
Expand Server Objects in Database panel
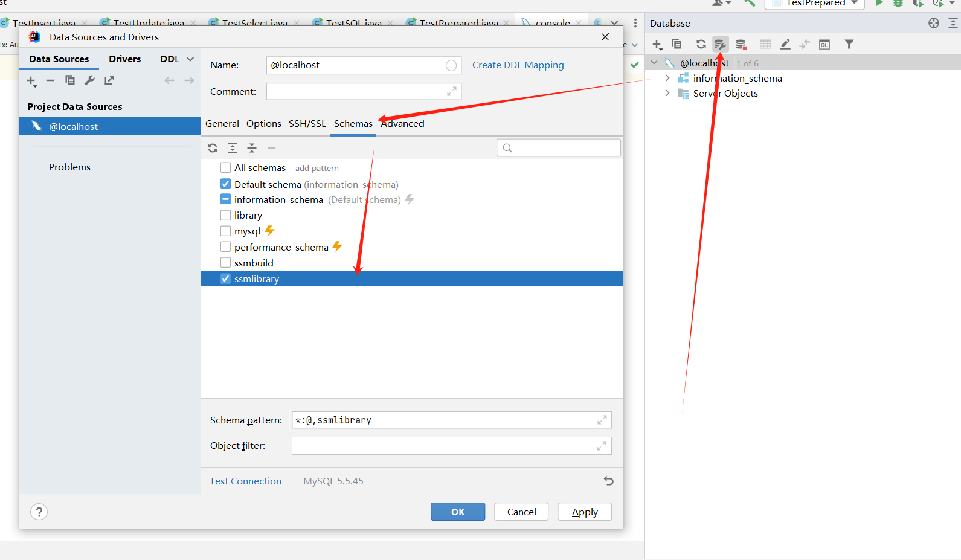tap(667, 93)
